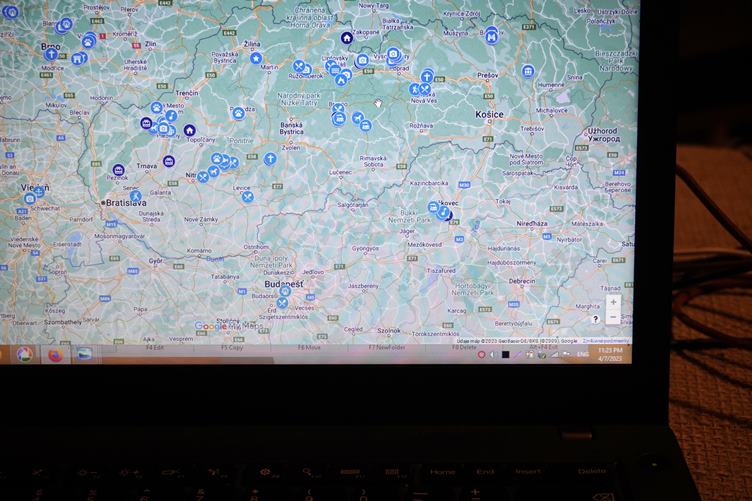752x501 pixels.
Task: Select the paw marker near Nové Mesto
Action: pyautogui.click(x=156, y=107)
